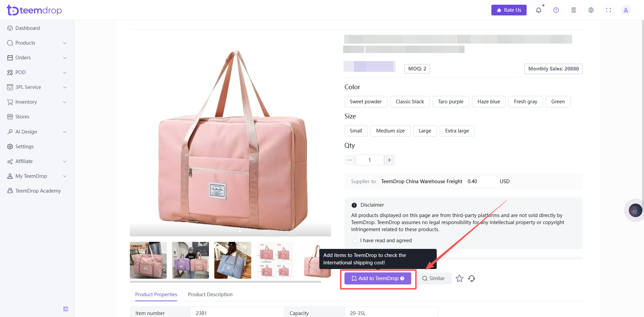Toggle fullscreen mode icon

[608, 10]
